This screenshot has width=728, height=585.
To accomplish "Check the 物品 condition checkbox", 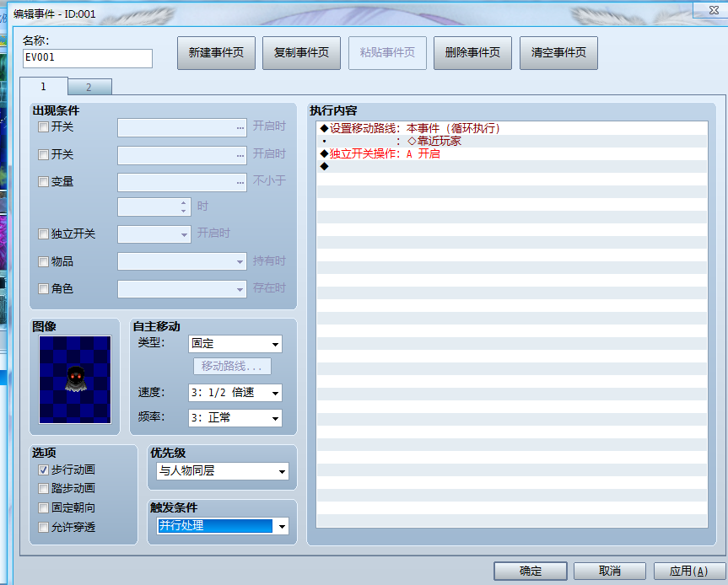I will [43, 261].
